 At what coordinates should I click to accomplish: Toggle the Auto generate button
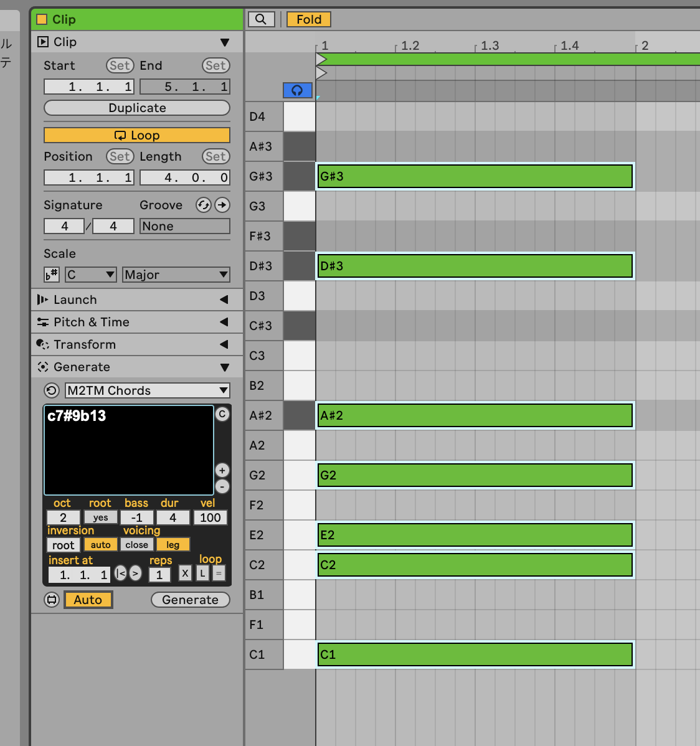pyautogui.click(x=88, y=600)
